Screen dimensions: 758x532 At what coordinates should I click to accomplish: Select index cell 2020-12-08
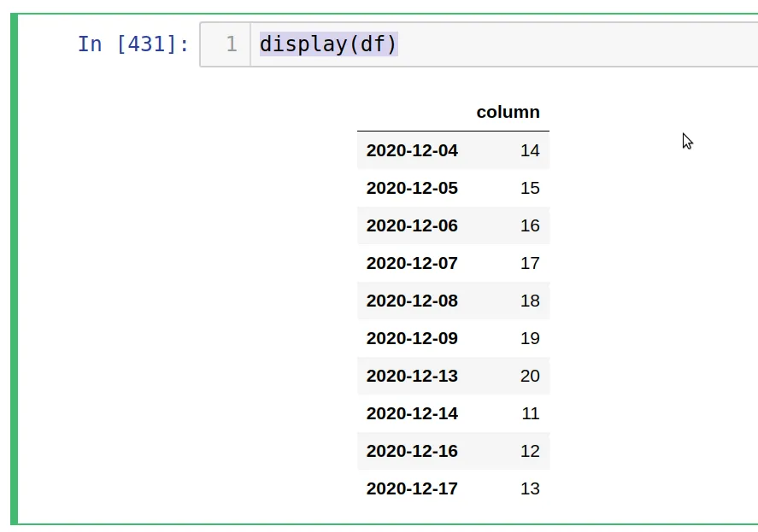pos(412,301)
